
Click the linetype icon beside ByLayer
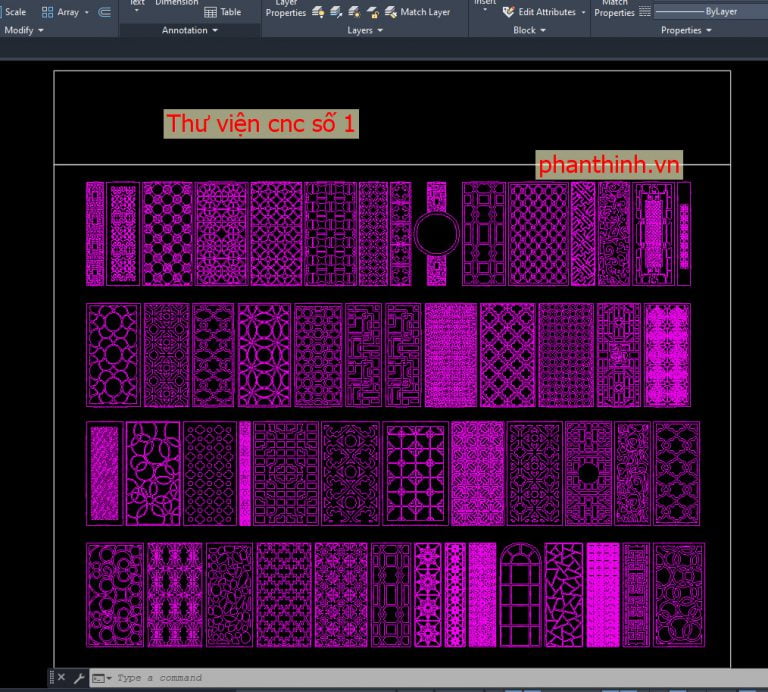[645, 11]
